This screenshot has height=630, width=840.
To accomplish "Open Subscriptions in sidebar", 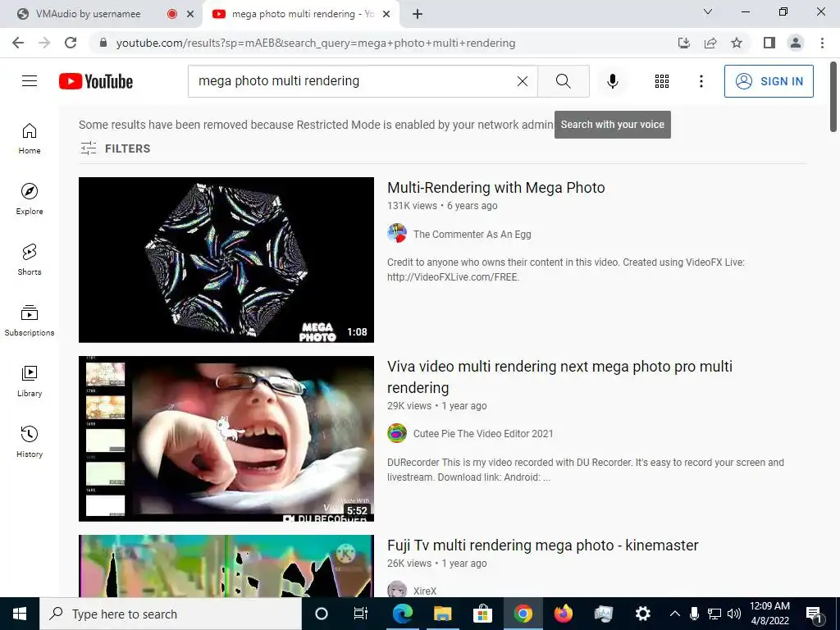I will pyautogui.click(x=30, y=321).
